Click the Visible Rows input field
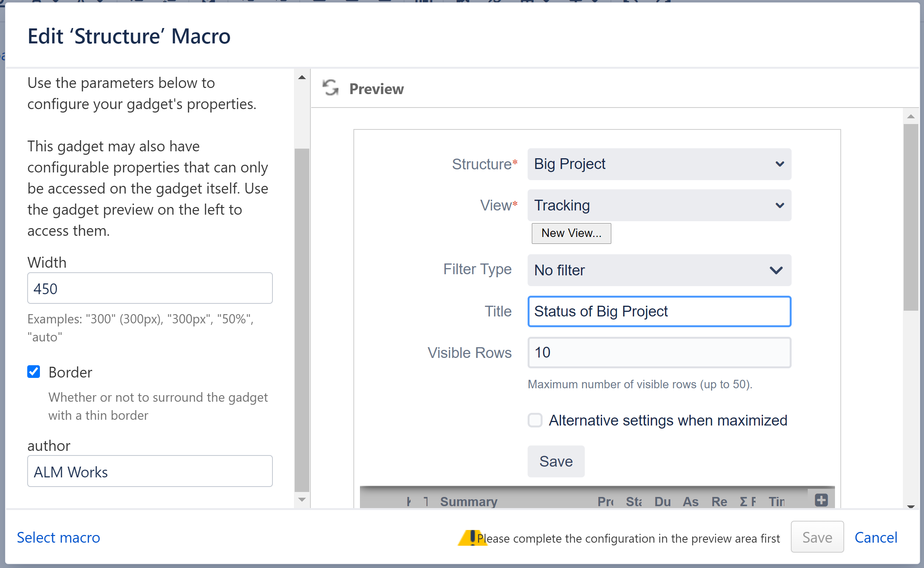 click(x=659, y=353)
